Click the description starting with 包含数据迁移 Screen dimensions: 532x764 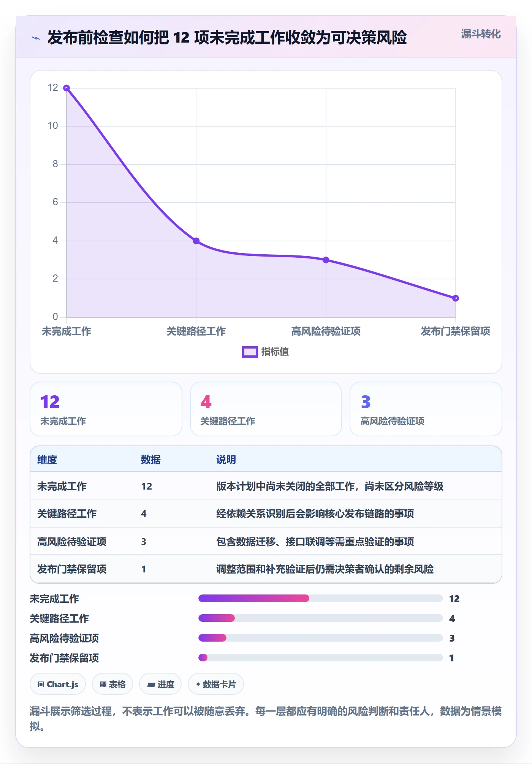pyautogui.click(x=315, y=542)
